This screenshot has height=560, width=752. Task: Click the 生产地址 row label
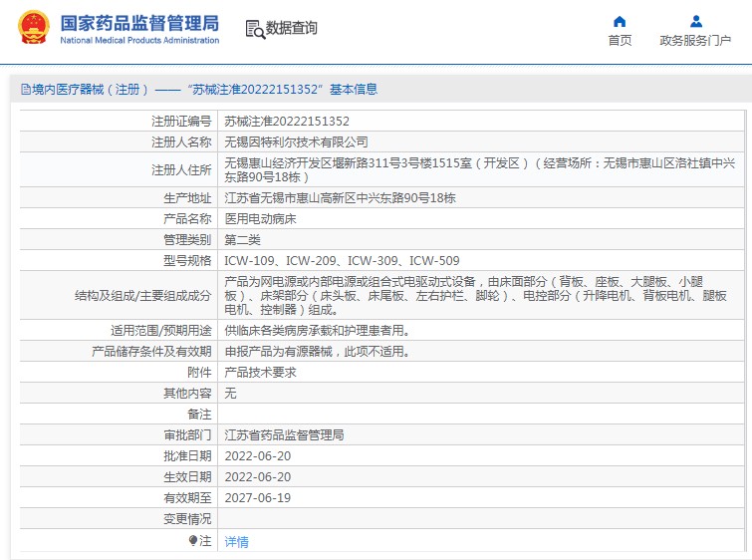[x=187, y=197]
